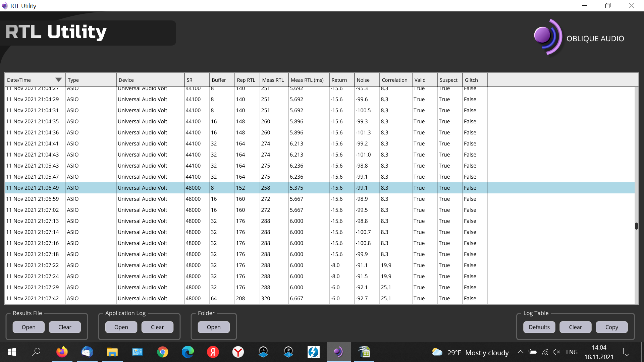This screenshot has height=362, width=644.
Task: Click the taskbar search magnifier
Action: tap(36, 352)
